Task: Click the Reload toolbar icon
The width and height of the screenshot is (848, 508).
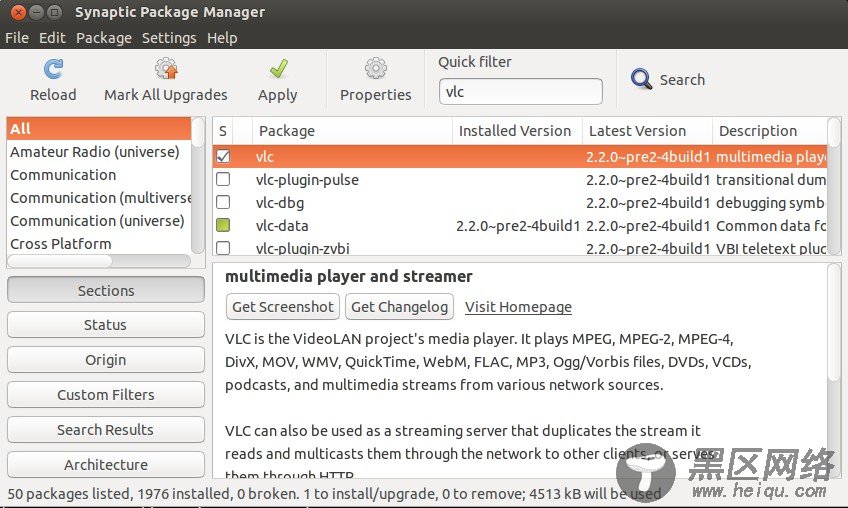Action: (x=53, y=69)
